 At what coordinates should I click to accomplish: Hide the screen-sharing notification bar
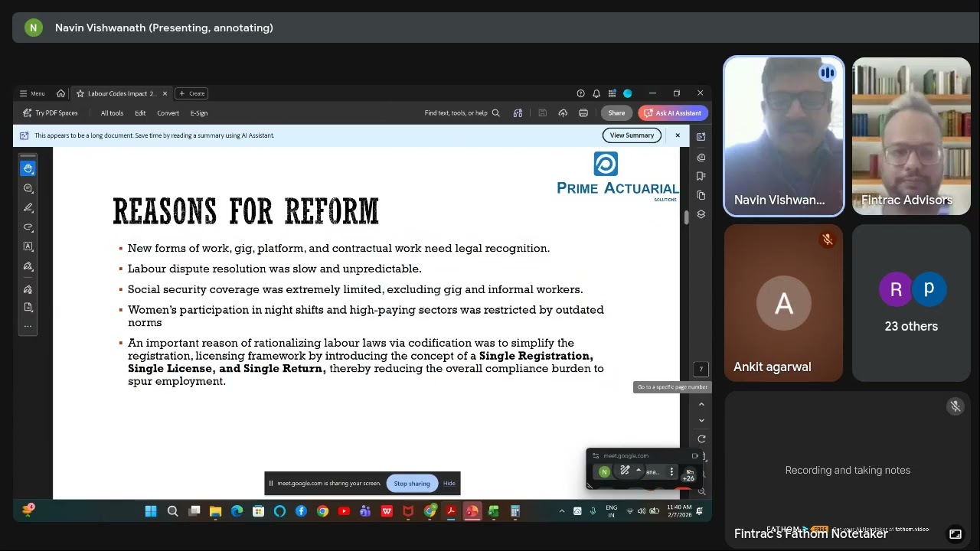tap(449, 484)
